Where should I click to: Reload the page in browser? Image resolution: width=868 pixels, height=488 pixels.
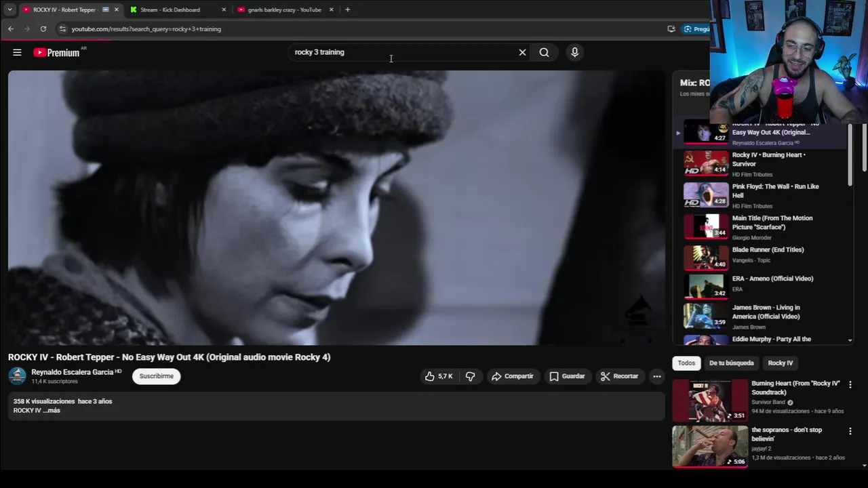click(x=43, y=28)
